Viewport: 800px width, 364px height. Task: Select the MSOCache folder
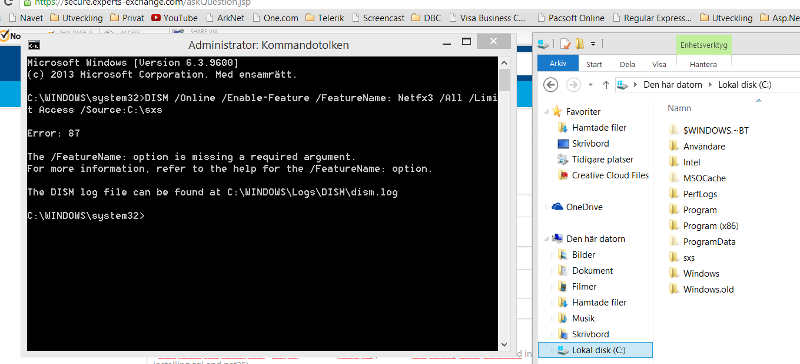(697, 178)
